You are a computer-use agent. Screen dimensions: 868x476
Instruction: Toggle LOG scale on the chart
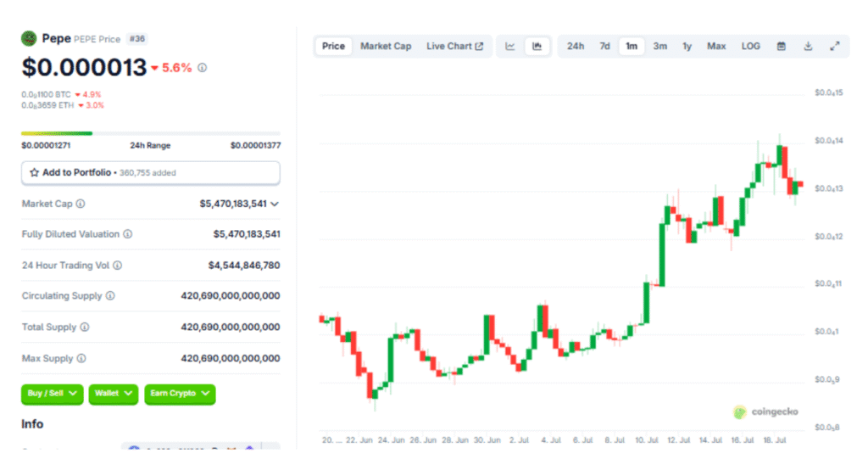click(750, 46)
